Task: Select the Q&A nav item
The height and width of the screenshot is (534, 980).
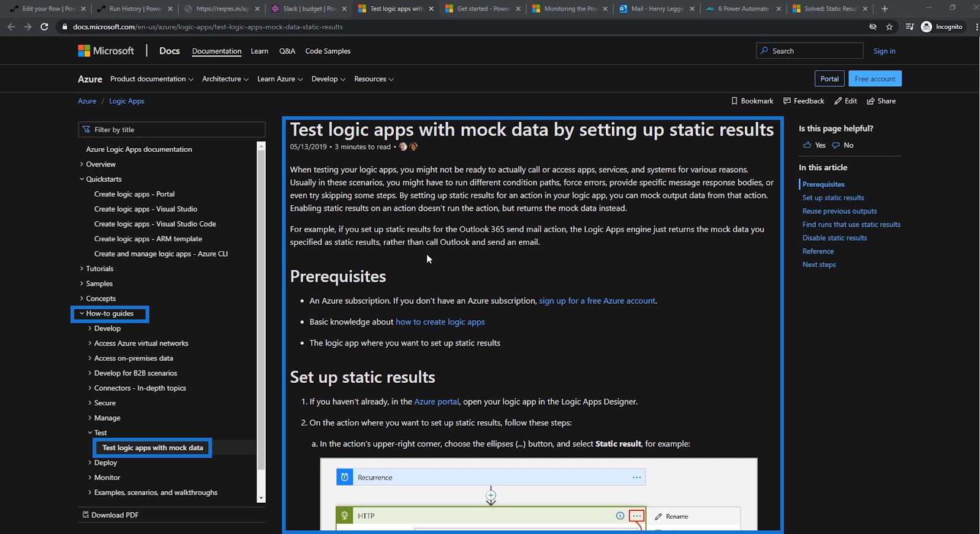Action: tap(287, 51)
